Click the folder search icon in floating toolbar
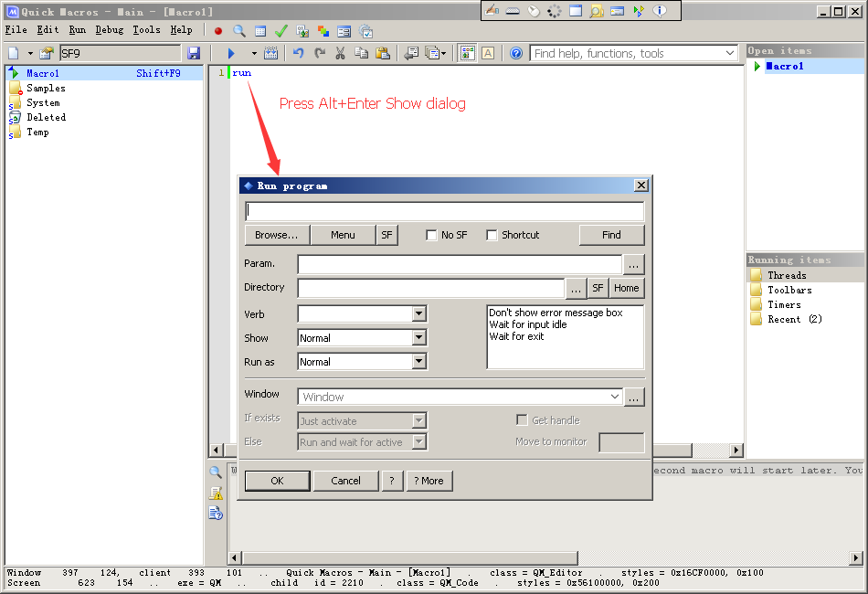Screen dimensions: 868x594 click(597, 11)
